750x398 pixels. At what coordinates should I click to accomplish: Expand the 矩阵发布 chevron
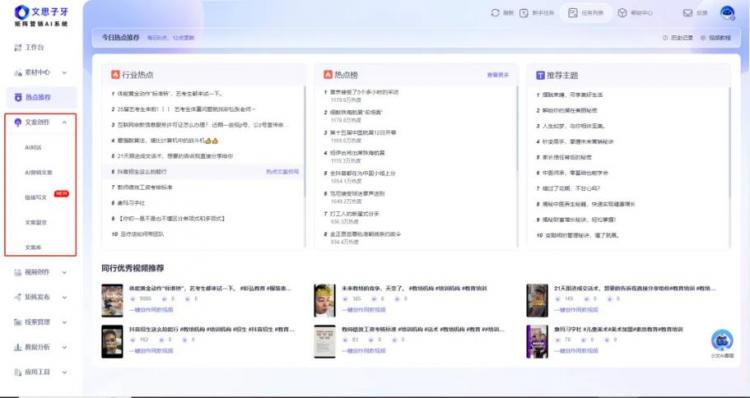coord(64,298)
